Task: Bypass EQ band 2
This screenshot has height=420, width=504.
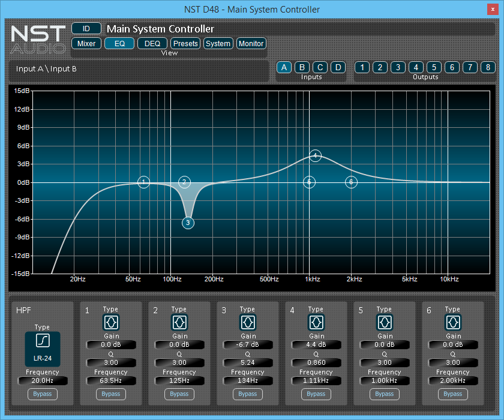Action: coord(179,394)
